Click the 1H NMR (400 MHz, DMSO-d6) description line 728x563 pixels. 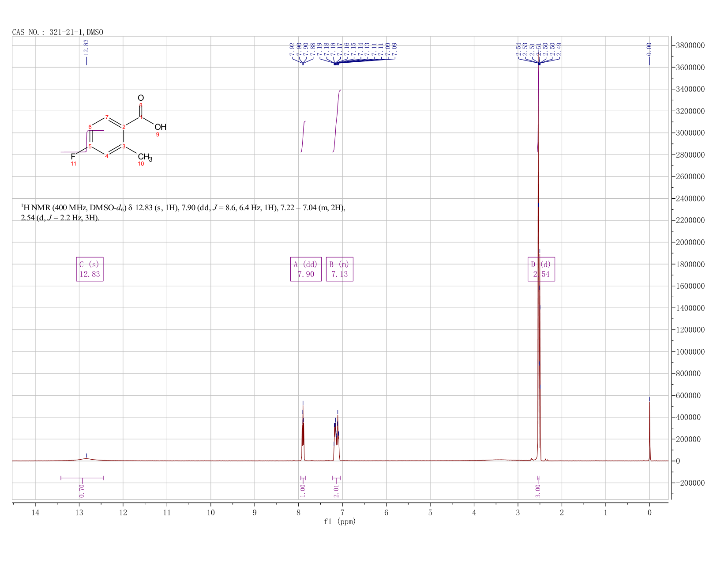coord(183,208)
